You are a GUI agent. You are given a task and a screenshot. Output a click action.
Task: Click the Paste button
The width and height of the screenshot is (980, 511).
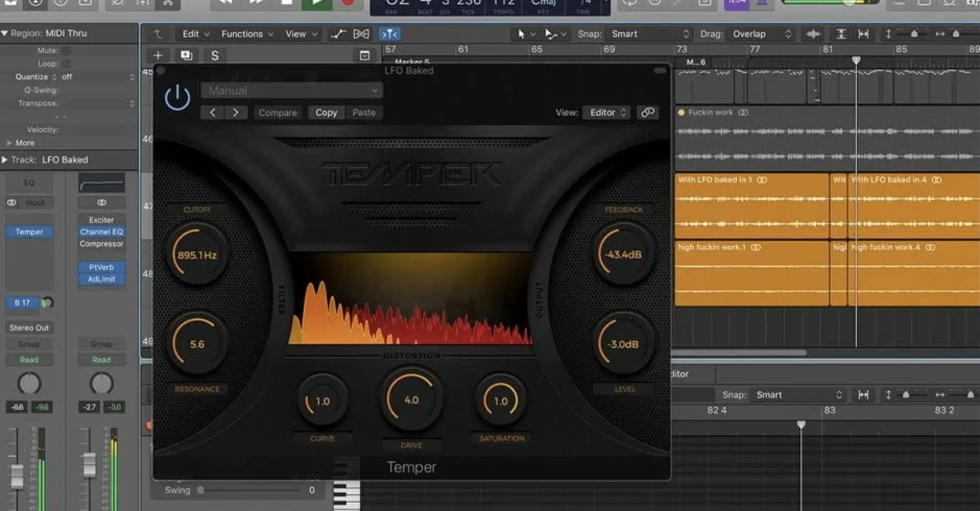tap(364, 113)
